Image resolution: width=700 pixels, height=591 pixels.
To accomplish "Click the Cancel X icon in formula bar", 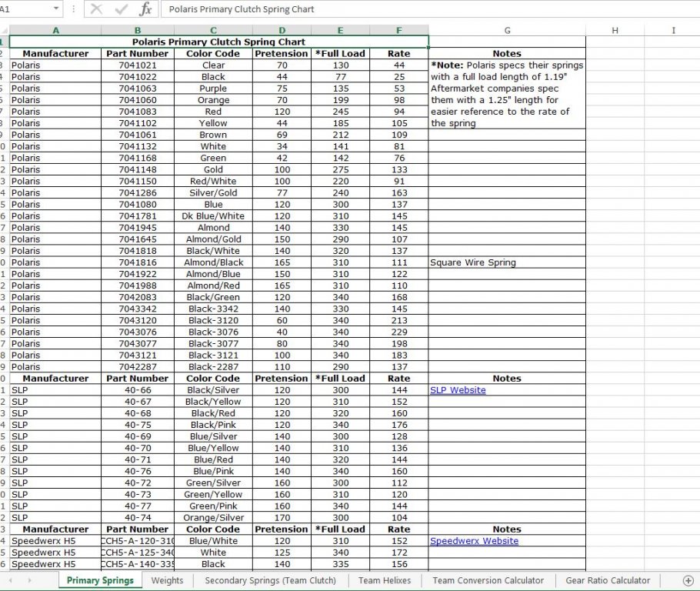I will [96, 9].
